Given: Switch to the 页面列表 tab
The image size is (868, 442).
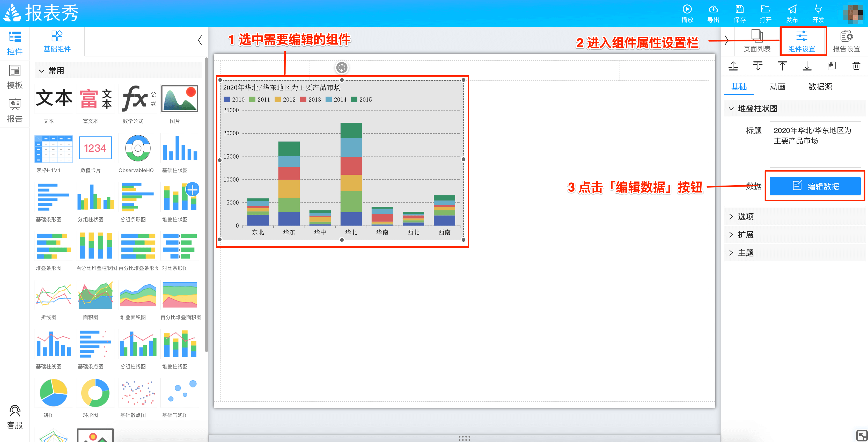Looking at the screenshot, I should coord(757,41).
